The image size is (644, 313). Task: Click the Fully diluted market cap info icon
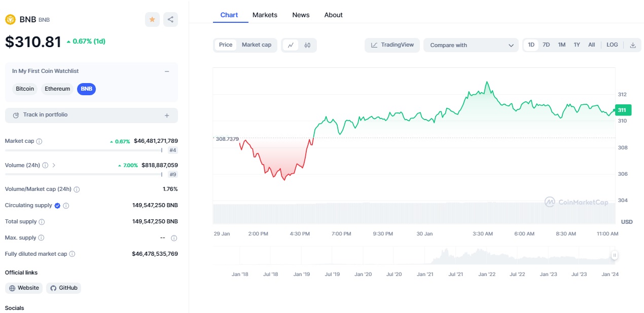(72, 254)
